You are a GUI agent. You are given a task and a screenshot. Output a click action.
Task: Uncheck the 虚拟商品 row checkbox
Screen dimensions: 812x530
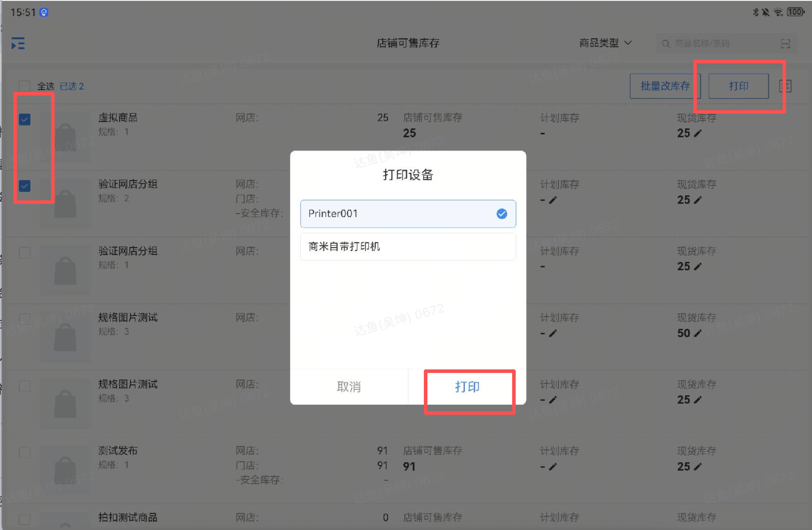coord(25,120)
